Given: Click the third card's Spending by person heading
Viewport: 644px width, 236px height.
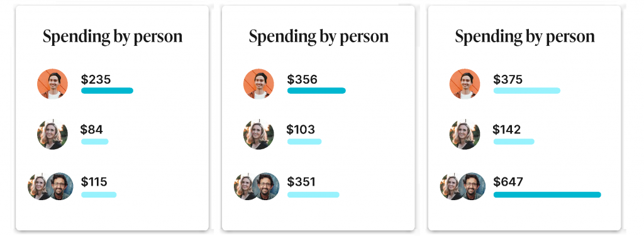Looking at the screenshot, I should click(x=525, y=37).
